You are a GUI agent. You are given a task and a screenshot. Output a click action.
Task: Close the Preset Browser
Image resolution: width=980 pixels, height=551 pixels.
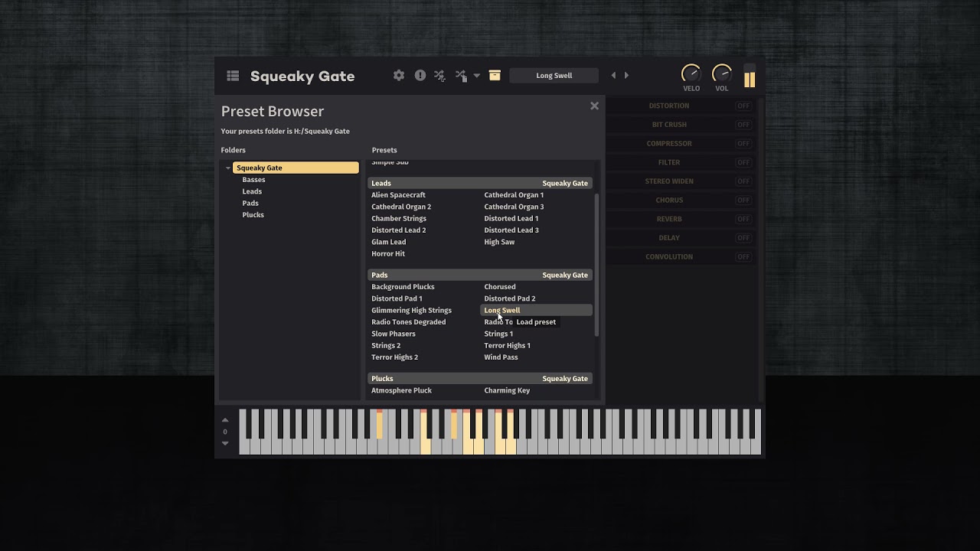(x=594, y=106)
